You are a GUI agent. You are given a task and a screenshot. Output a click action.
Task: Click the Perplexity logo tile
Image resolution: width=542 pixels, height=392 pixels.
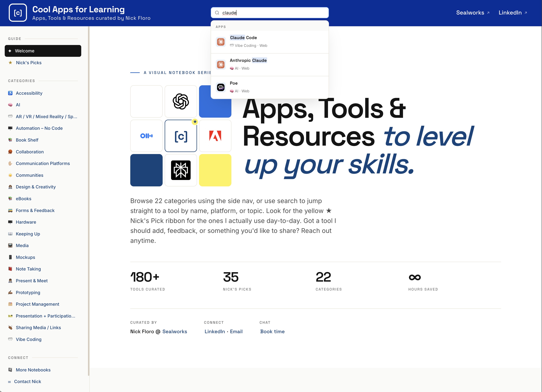pyautogui.click(x=181, y=170)
